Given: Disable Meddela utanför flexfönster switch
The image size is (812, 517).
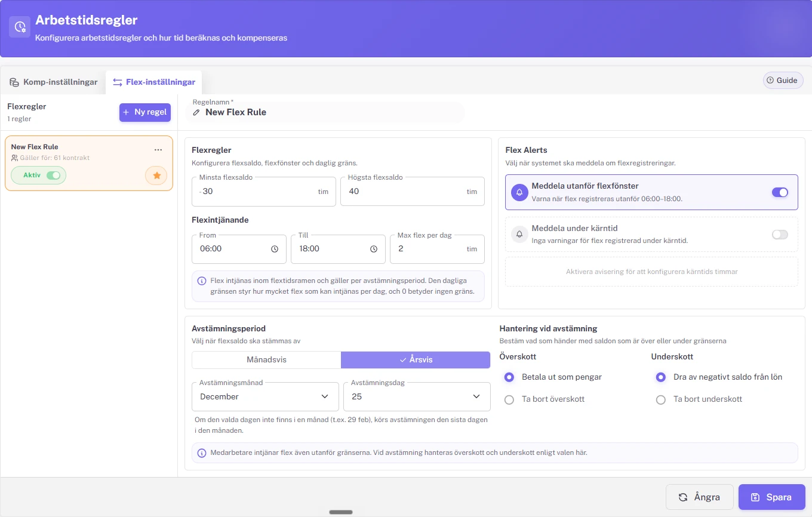Looking at the screenshot, I should pyautogui.click(x=780, y=192).
